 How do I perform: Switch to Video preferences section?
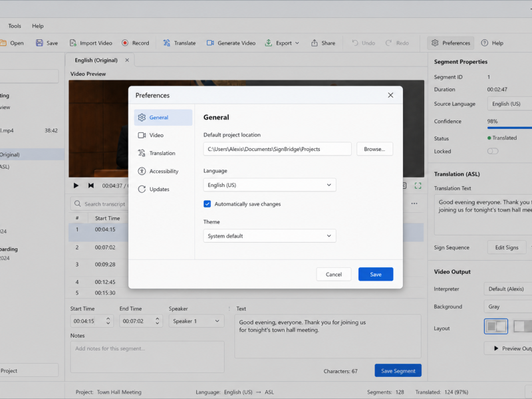click(x=163, y=136)
